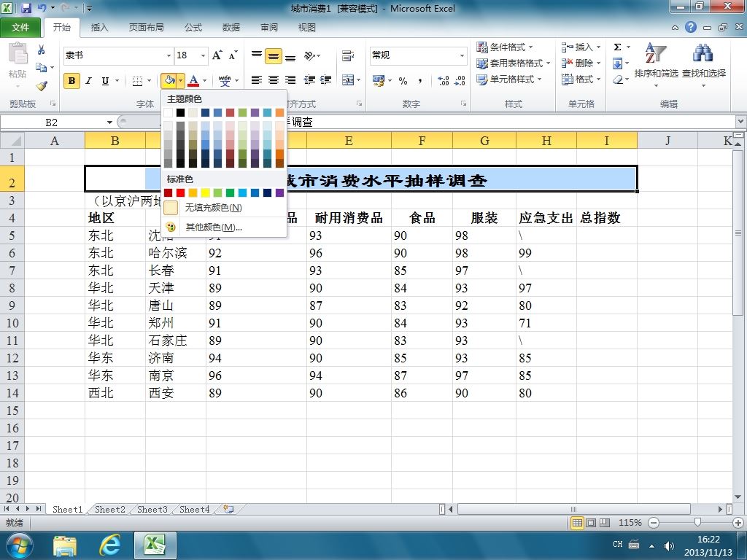Expand Cell Styles (单元格样式) menu
This screenshot has height=560, width=747.
pos(508,79)
